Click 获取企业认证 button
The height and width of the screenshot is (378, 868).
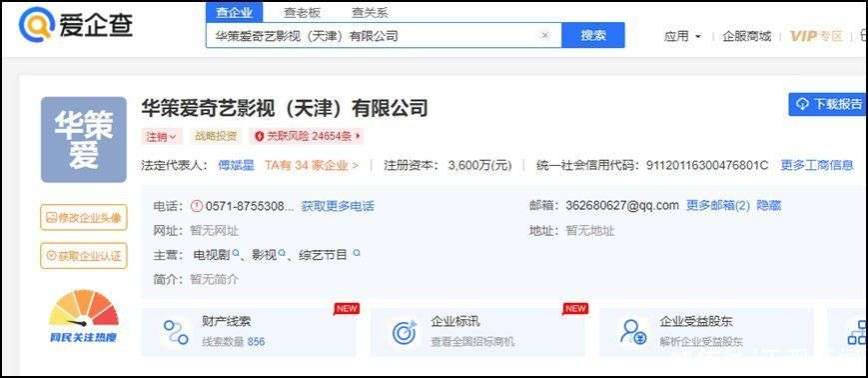[84, 256]
